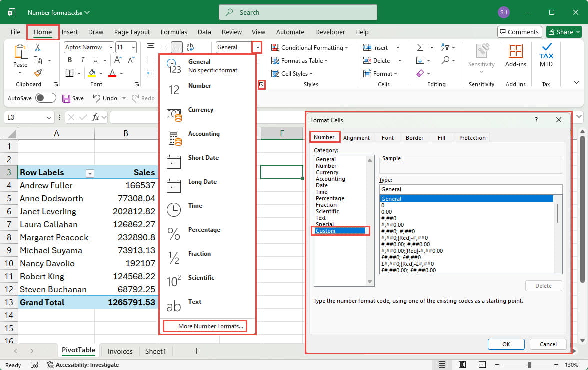
Task: Switch to Page Break Preview in status bar
Action: pyautogui.click(x=482, y=365)
